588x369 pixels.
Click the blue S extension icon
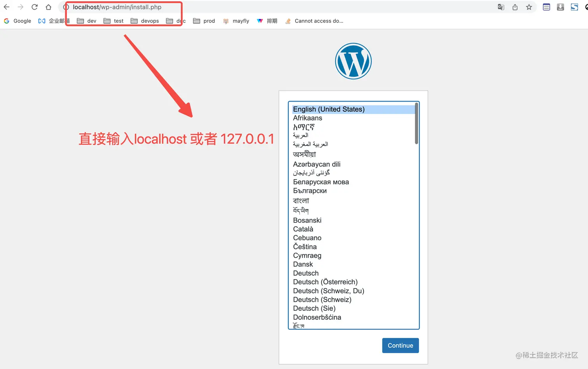(574, 7)
